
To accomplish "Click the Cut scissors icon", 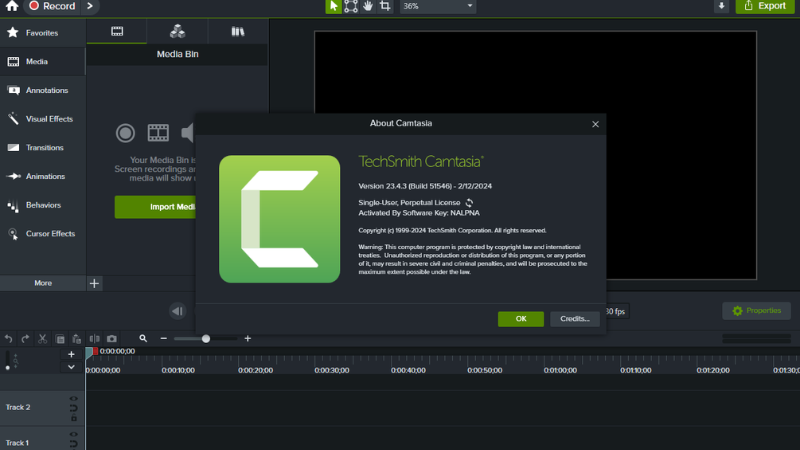I will tap(43, 339).
